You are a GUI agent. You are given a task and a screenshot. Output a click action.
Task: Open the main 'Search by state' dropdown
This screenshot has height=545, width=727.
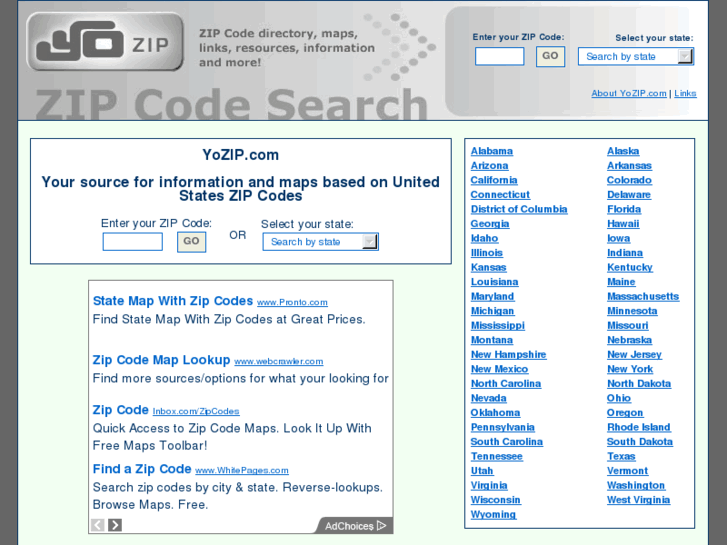(320, 242)
